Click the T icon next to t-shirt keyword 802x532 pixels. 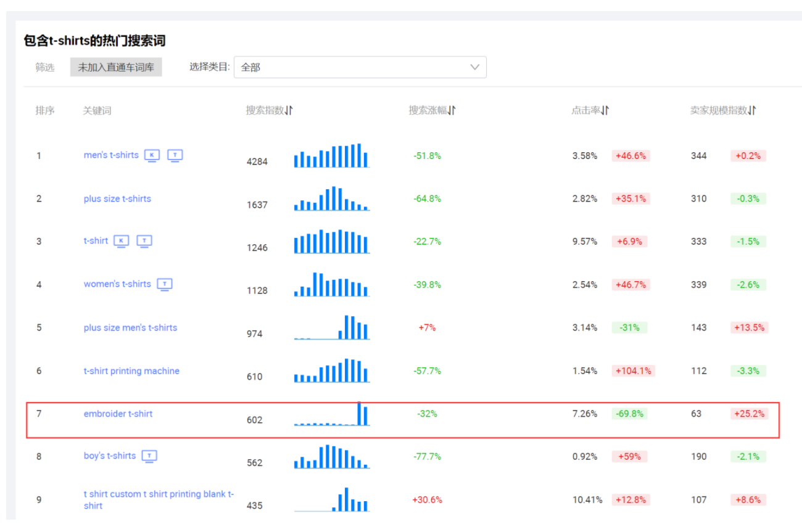(x=144, y=241)
